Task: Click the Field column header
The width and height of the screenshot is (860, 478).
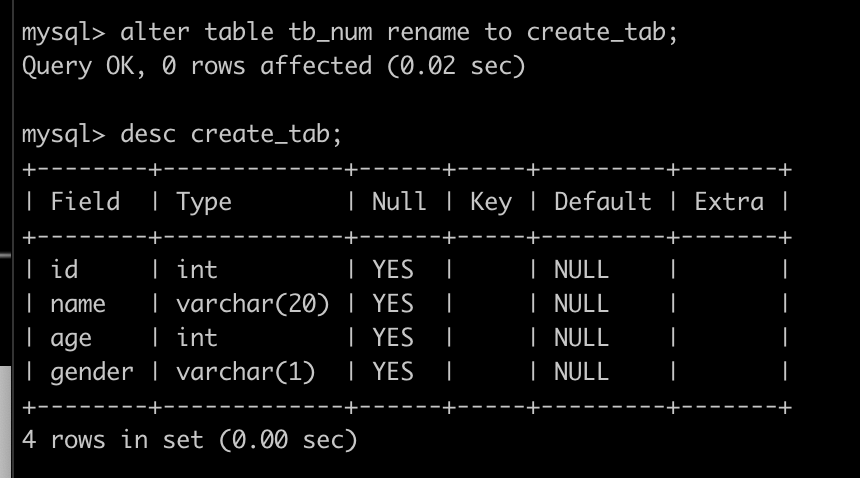Action: coord(85,202)
